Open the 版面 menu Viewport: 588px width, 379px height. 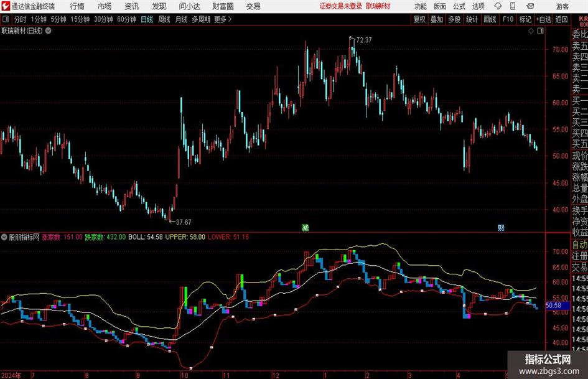tap(440, 6)
